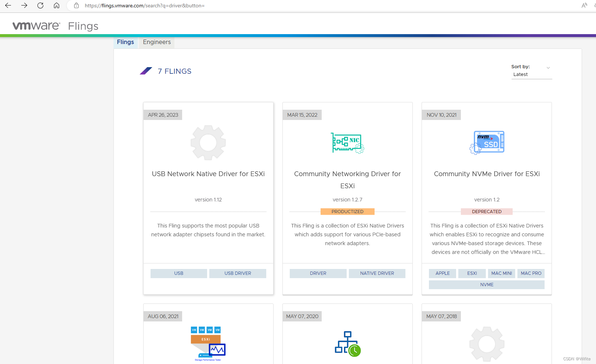The width and height of the screenshot is (596, 364).
Task: Click the 7 FLINGS results heading
Action: [174, 71]
